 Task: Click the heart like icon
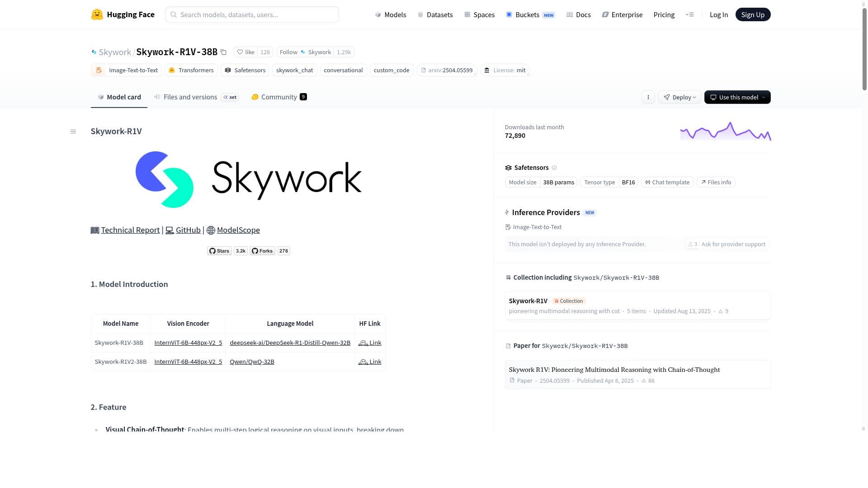tap(240, 52)
